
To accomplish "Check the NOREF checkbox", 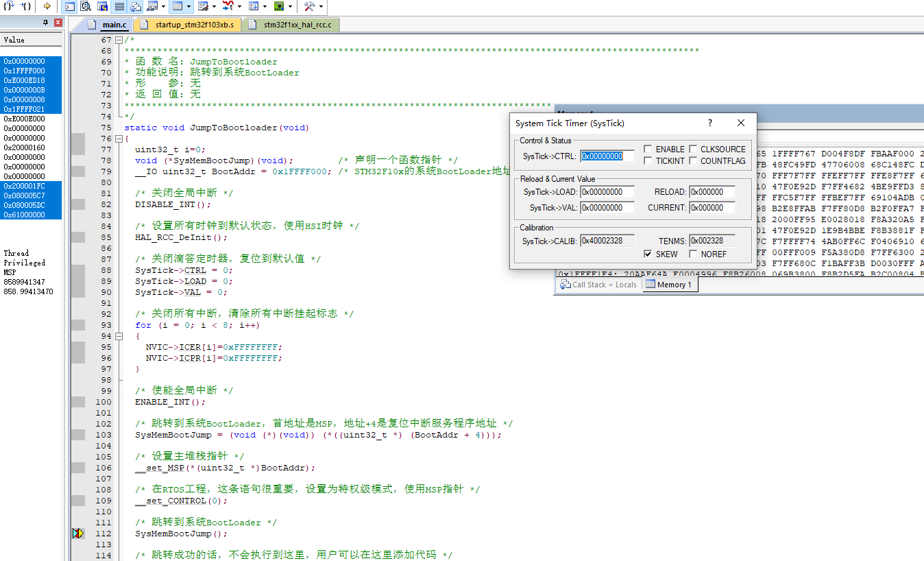I will pyautogui.click(x=693, y=254).
